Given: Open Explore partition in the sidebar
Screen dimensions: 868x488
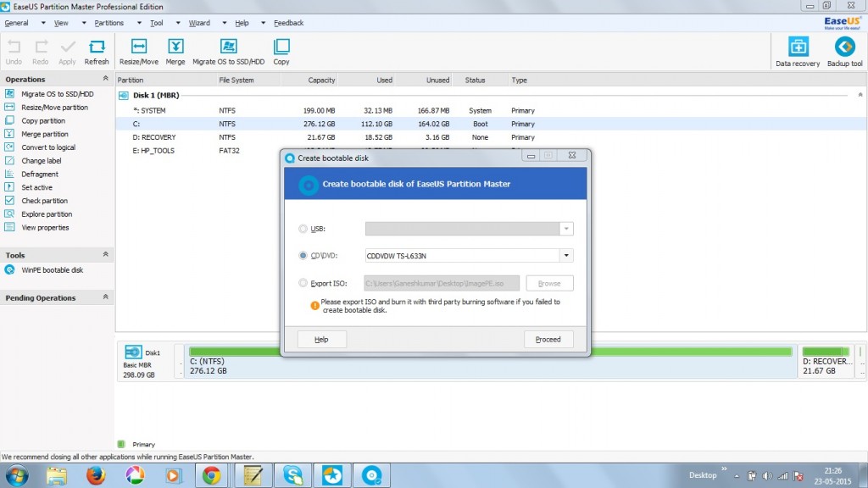Looking at the screenshot, I should [x=47, y=214].
